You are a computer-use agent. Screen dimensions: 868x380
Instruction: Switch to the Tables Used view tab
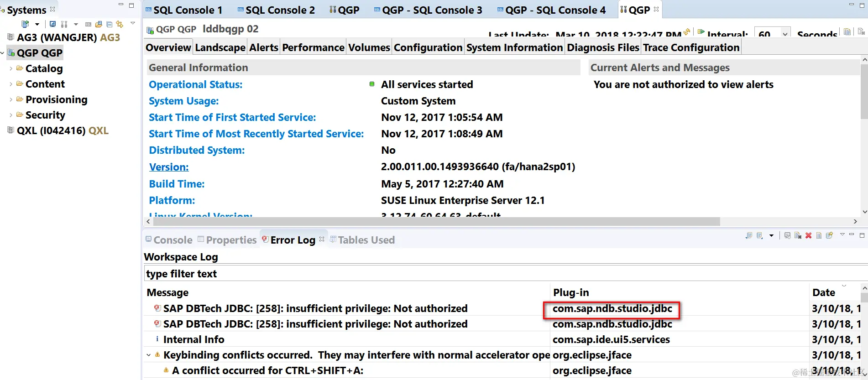pos(362,240)
